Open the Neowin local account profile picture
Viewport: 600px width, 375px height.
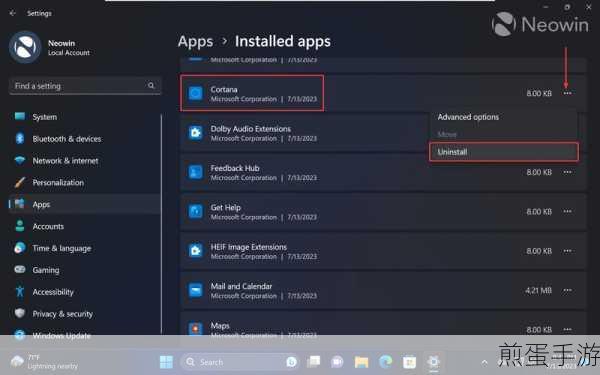pyautogui.click(x=25, y=47)
